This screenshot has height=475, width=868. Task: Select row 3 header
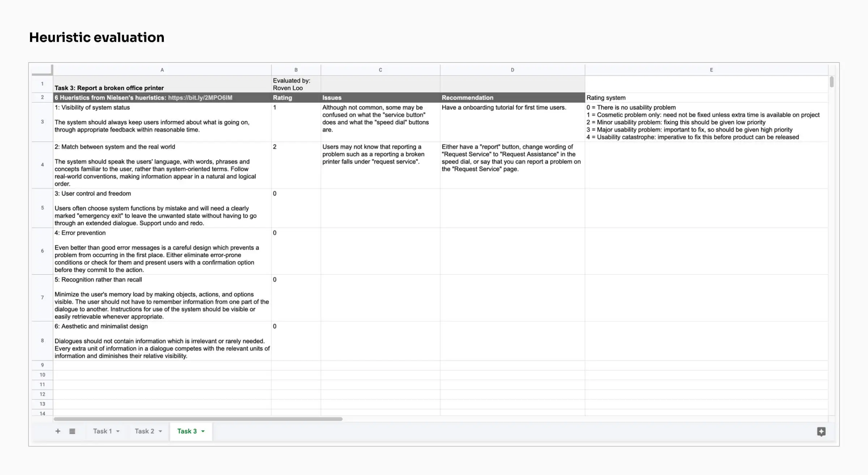click(x=42, y=122)
